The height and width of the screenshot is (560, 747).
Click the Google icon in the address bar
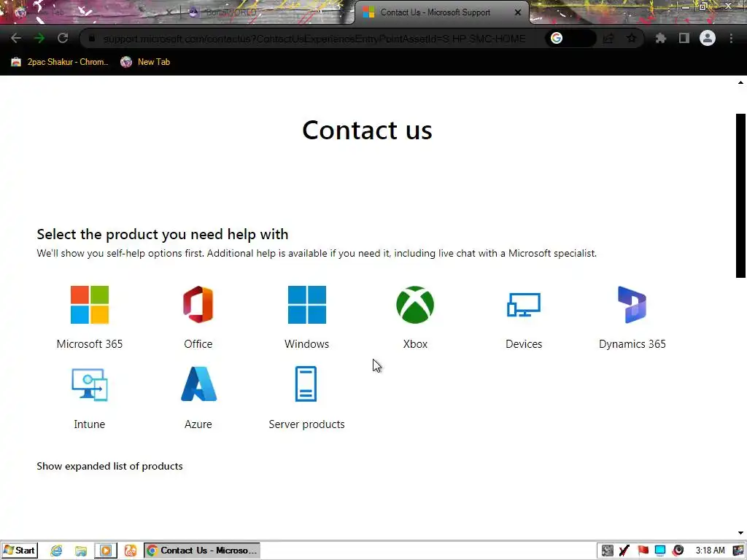557,38
